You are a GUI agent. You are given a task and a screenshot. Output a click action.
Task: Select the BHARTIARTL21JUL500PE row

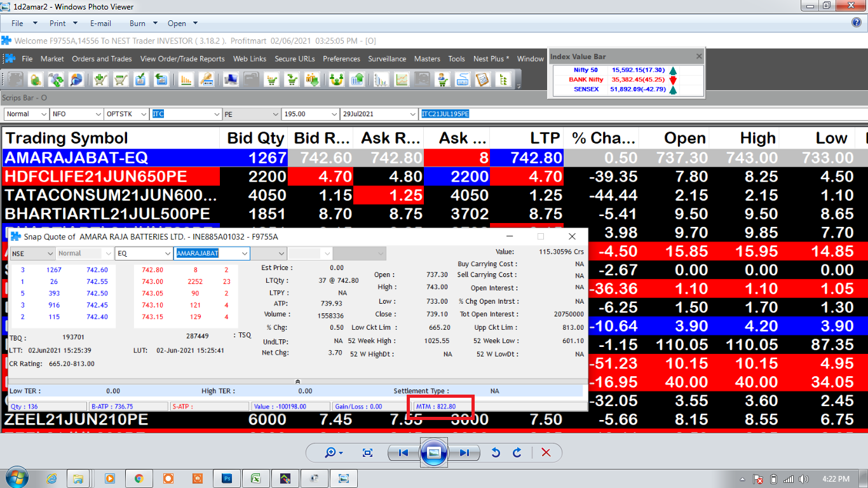[434, 213]
